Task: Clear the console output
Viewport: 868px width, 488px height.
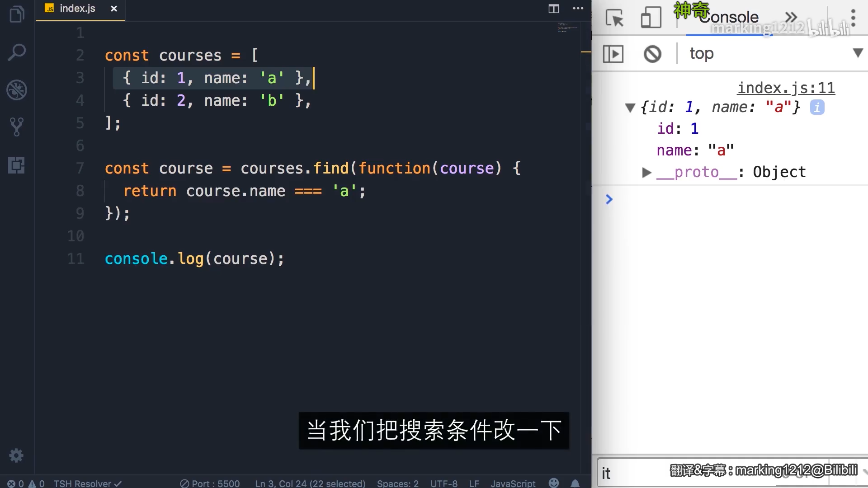Action: [652, 54]
